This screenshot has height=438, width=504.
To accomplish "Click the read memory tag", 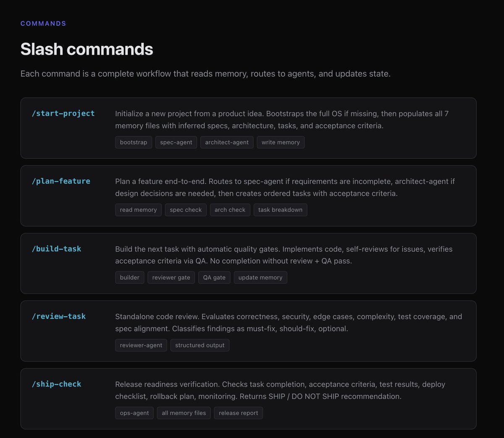I will tap(138, 210).
